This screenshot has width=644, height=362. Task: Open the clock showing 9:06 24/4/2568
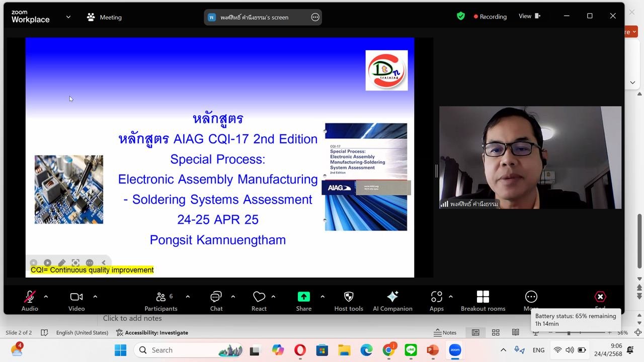[x=608, y=350]
